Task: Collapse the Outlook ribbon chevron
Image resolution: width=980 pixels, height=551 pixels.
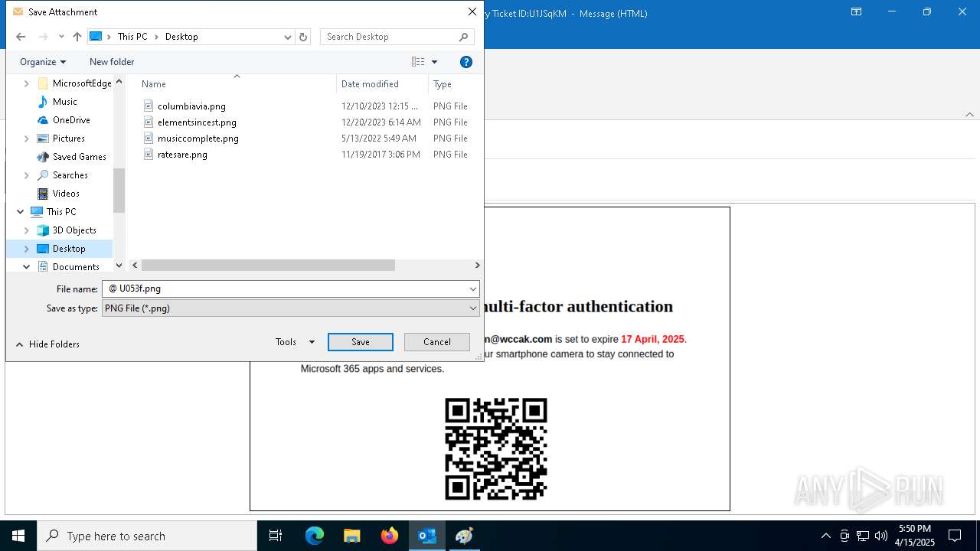Action: 969,115
